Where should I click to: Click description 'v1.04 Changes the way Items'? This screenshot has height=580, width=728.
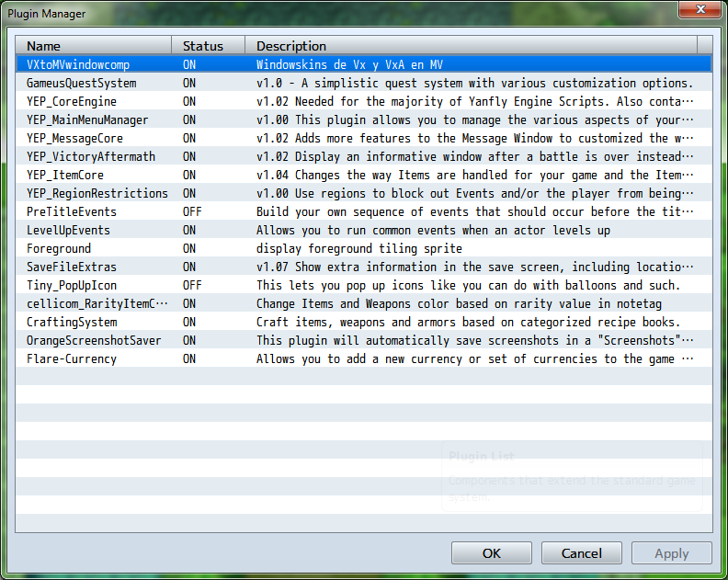coord(474,175)
